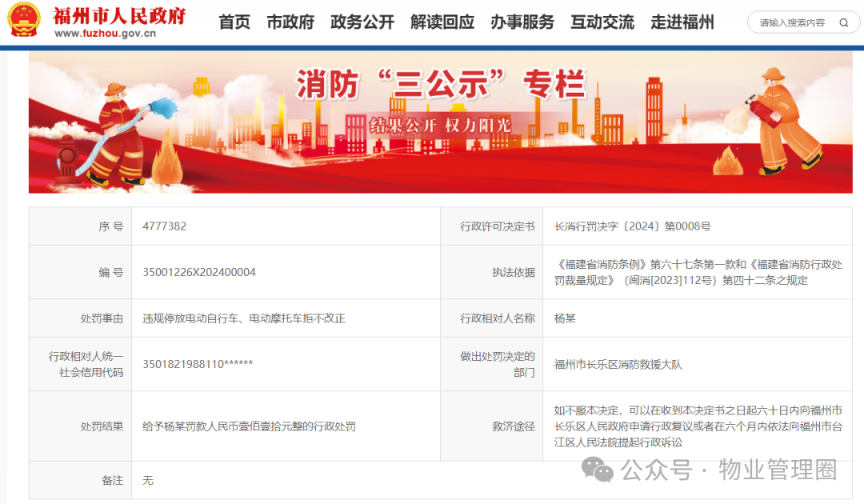Go to the 政务公开 section
864x504 pixels.
pyautogui.click(x=362, y=22)
